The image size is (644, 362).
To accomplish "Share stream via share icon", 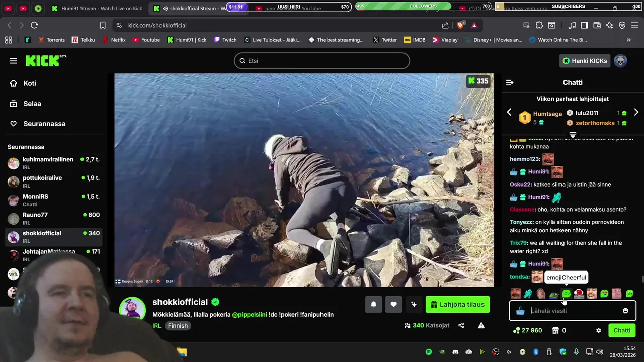I will [461, 325].
